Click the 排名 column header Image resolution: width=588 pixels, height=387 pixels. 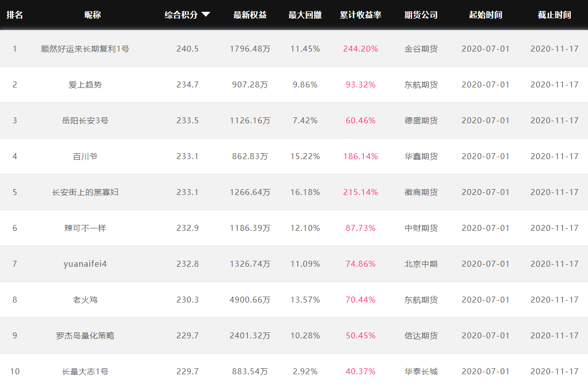click(15, 15)
